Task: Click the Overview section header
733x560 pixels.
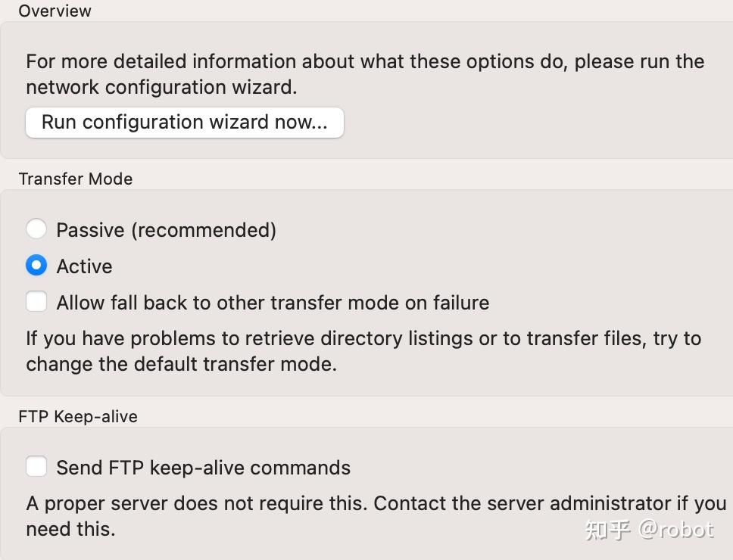Action: (54, 11)
